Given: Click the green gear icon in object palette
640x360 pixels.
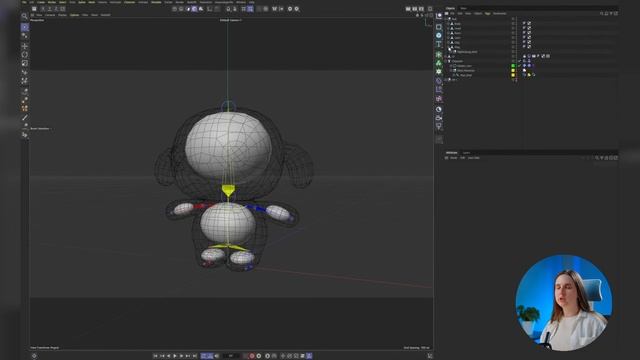Looking at the screenshot, I should pos(439,71).
